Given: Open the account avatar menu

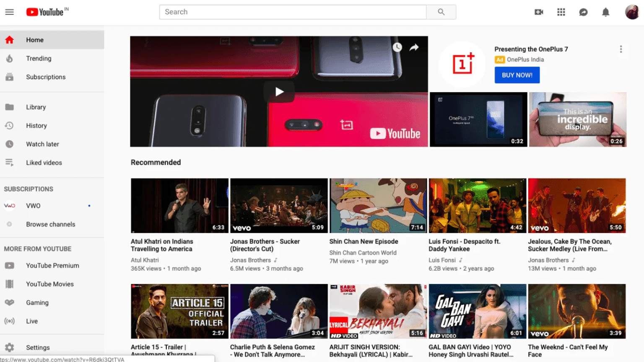Looking at the screenshot, I should tap(631, 12).
